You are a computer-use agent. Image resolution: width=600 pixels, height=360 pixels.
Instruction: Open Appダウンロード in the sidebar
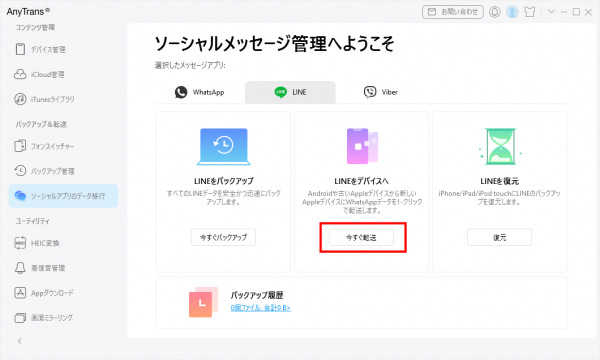44,293
